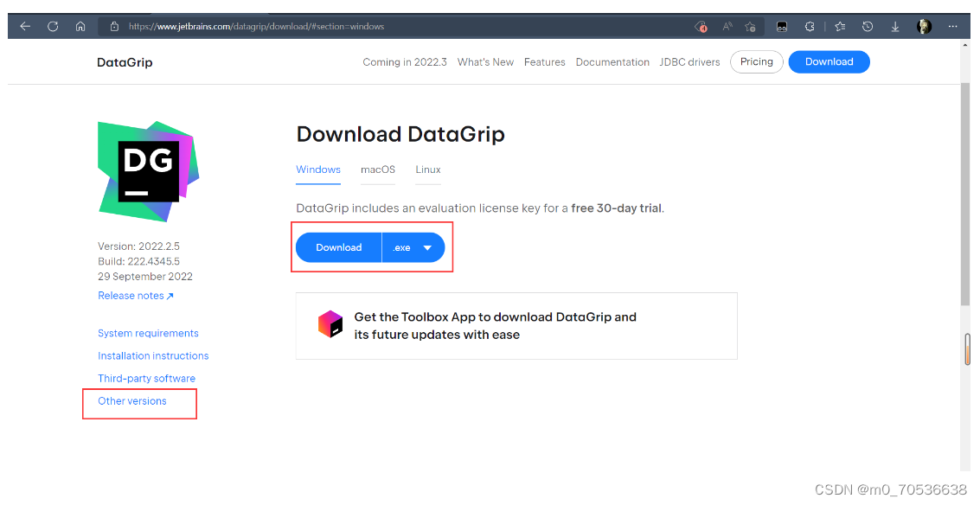Screen dimensions: 980x505
Task: Click Download button in top navigation
Action: point(829,61)
